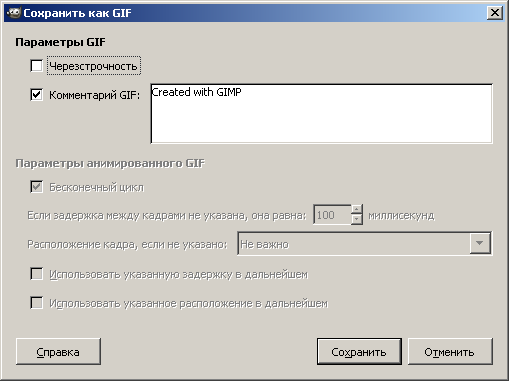Uncheck the Комментарий GIF checkbox
The width and height of the screenshot is (509, 381).
click(36, 95)
